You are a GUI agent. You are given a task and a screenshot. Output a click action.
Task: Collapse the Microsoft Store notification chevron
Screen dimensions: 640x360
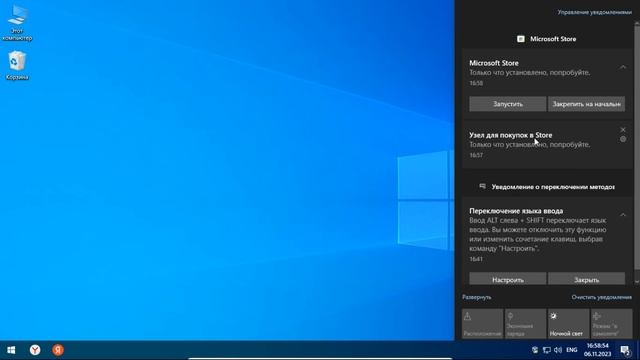623,67
